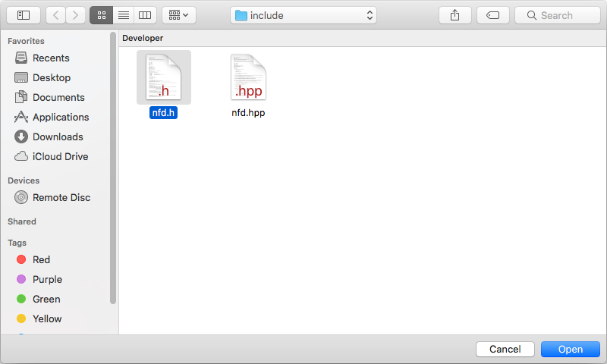This screenshot has height=364, width=607.
Task: Choose the Red tag
Action: pyautogui.click(x=41, y=259)
